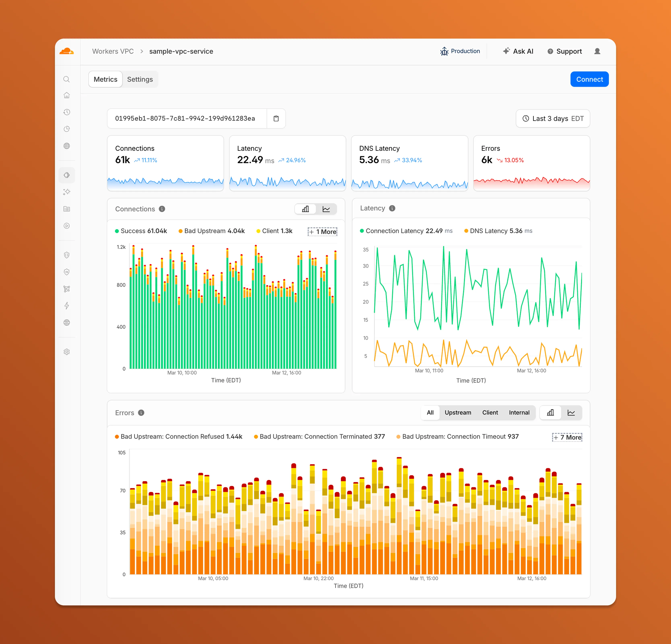Open the analytics pie chart sidebar icon
This screenshot has width=671, height=644.
67,129
